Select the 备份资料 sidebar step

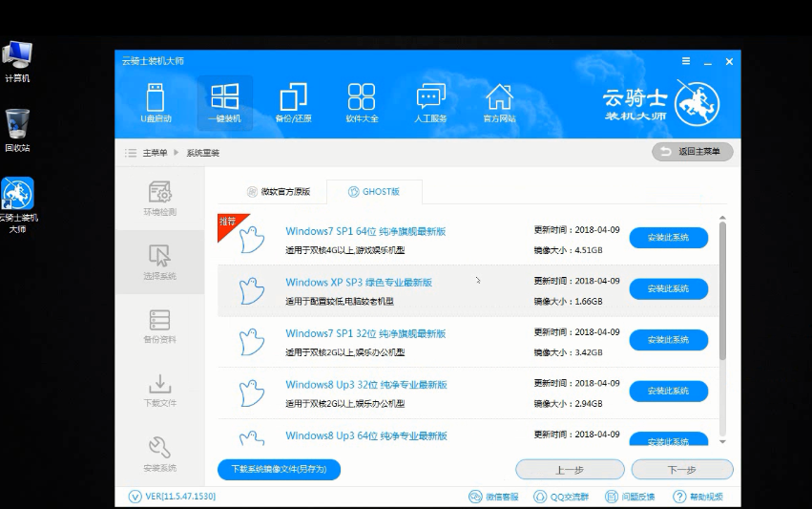[x=159, y=327]
